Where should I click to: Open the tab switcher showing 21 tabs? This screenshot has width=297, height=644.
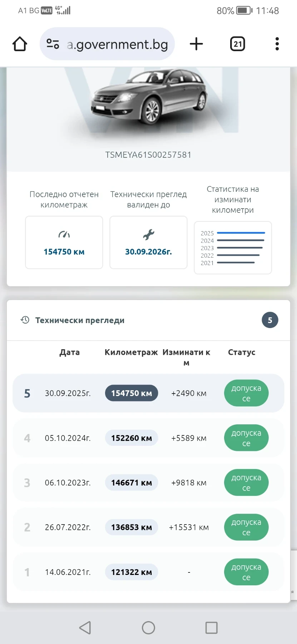(237, 44)
